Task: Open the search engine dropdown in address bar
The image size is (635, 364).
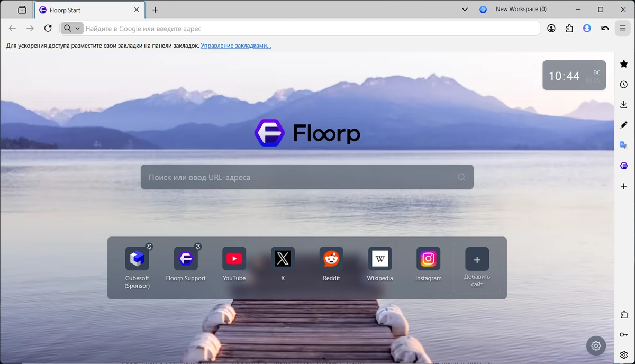Action: 72,28
